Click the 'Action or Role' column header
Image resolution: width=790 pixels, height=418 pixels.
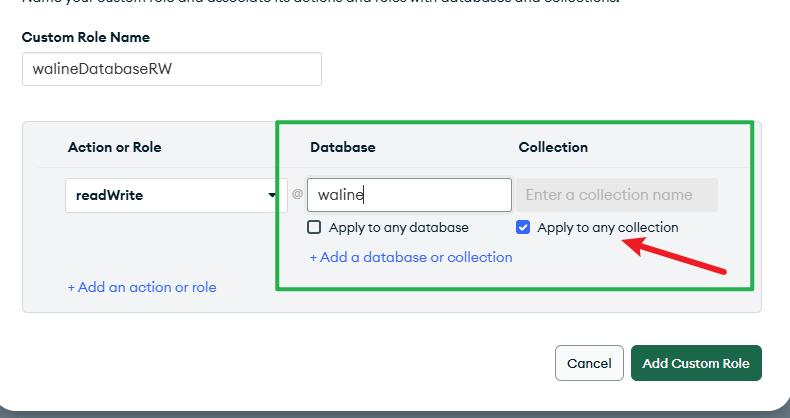click(x=114, y=147)
